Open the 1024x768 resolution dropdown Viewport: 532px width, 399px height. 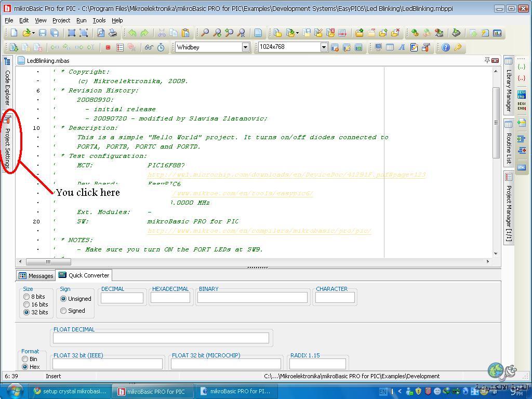pyautogui.click(x=324, y=47)
